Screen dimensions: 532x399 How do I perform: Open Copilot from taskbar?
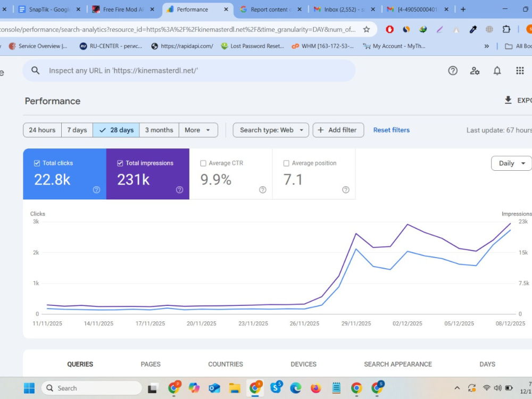194,388
